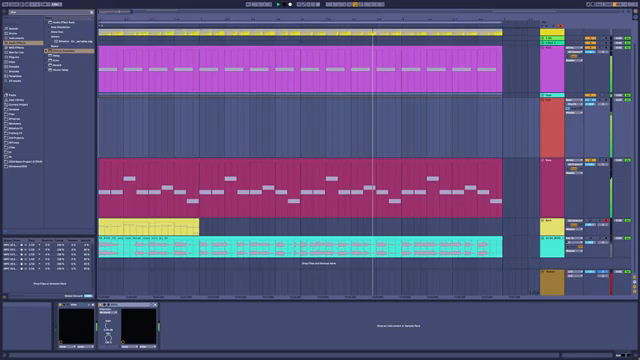Open cyan audio track's input dropdown
Screen dimensions: 640x360
[x=574, y=238]
